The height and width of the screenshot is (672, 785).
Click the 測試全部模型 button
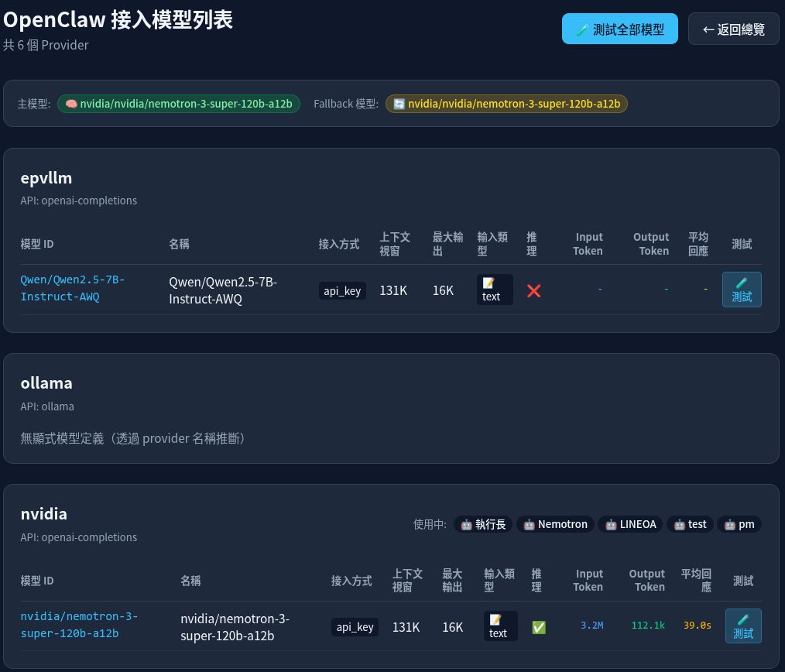click(620, 29)
